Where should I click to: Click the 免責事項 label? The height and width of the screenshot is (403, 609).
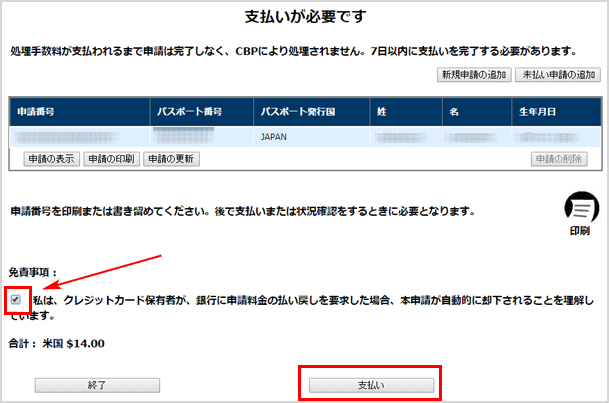coord(33,273)
